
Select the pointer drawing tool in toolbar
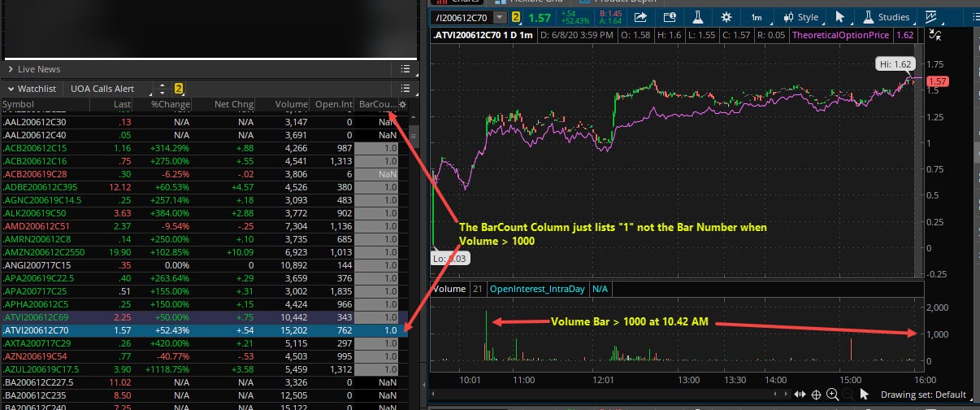pyautogui.click(x=840, y=16)
